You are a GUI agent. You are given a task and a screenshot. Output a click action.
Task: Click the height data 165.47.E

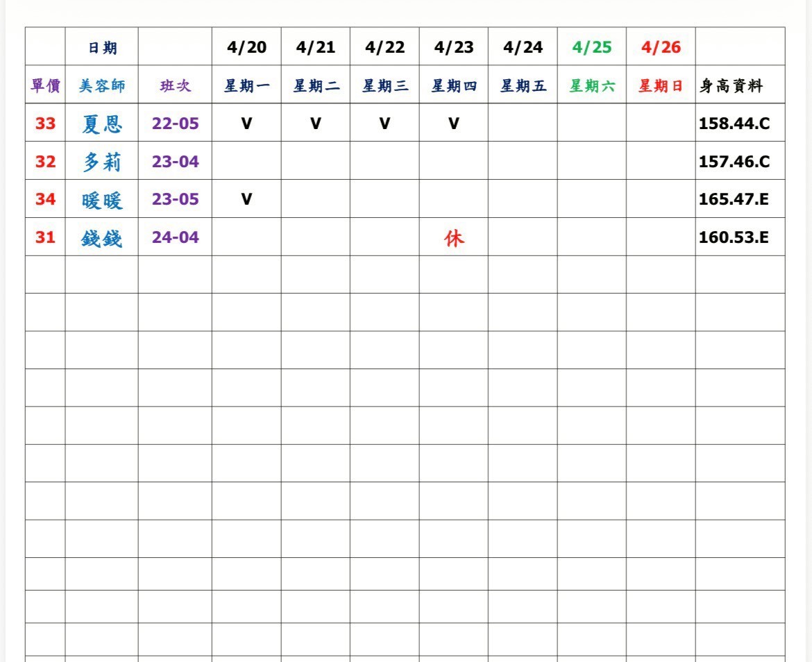(734, 200)
